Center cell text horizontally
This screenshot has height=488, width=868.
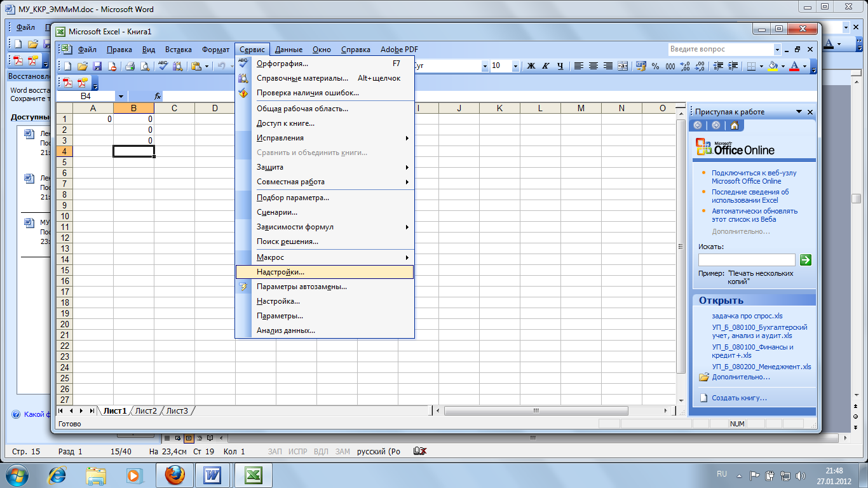click(593, 66)
